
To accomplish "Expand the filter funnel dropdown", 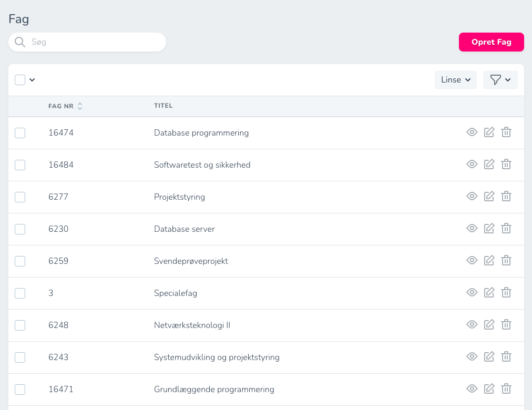I will [x=500, y=80].
